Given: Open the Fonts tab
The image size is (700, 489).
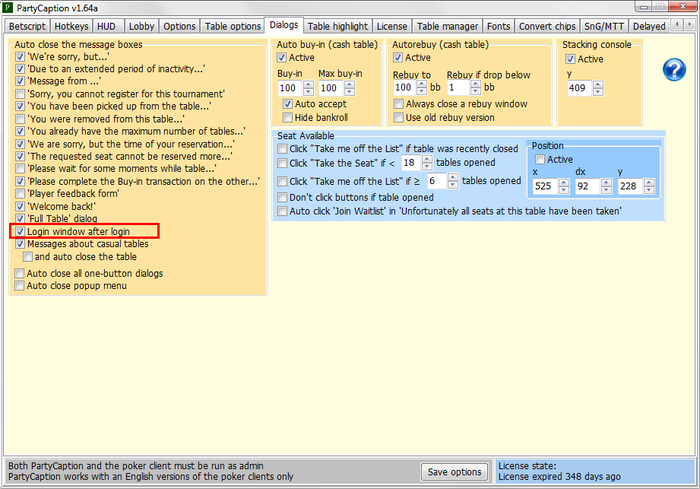Looking at the screenshot, I should [498, 26].
